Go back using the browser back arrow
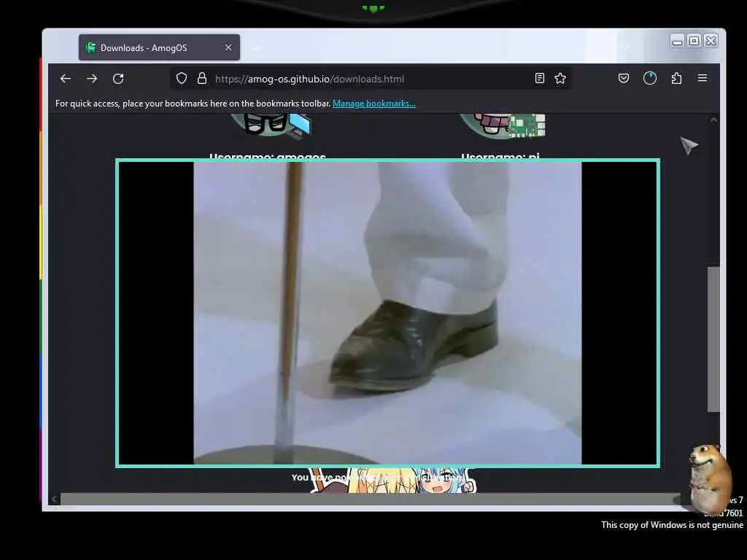Image resolution: width=747 pixels, height=560 pixels. [65, 79]
